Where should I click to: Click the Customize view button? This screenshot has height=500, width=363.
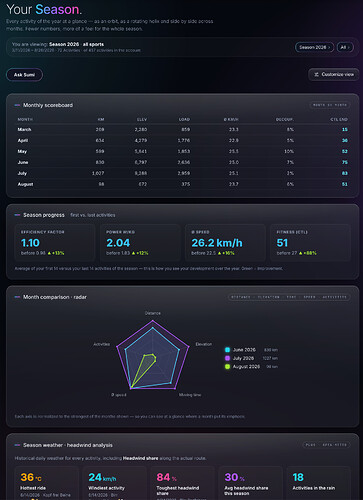pyautogui.click(x=334, y=74)
